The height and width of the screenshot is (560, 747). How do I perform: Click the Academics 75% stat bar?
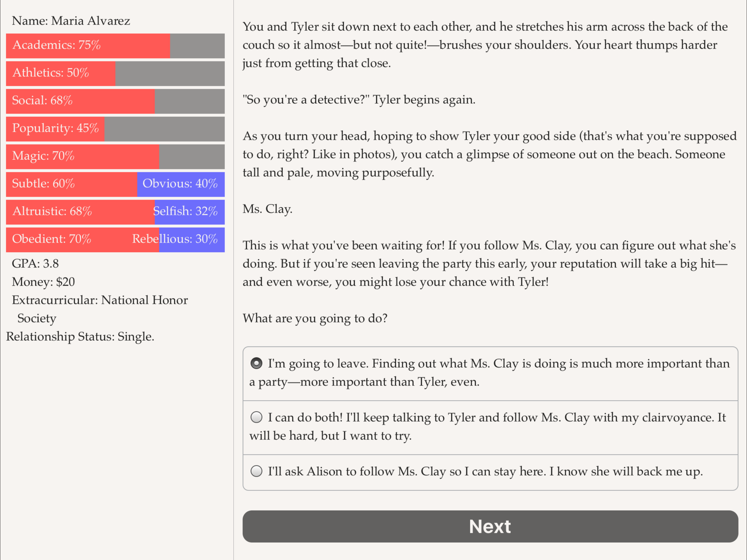pyautogui.click(x=115, y=46)
